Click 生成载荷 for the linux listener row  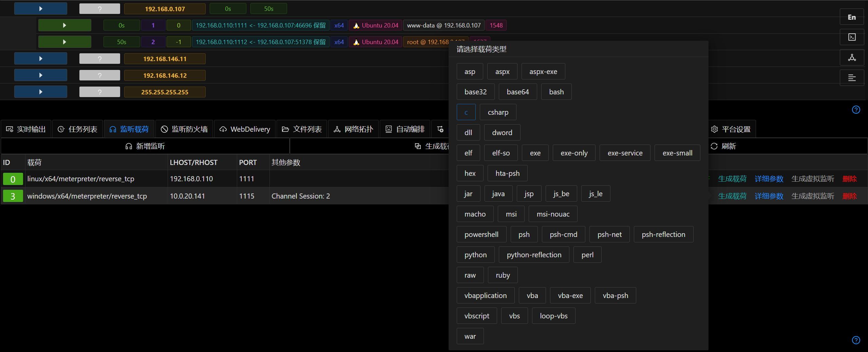(732, 179)
